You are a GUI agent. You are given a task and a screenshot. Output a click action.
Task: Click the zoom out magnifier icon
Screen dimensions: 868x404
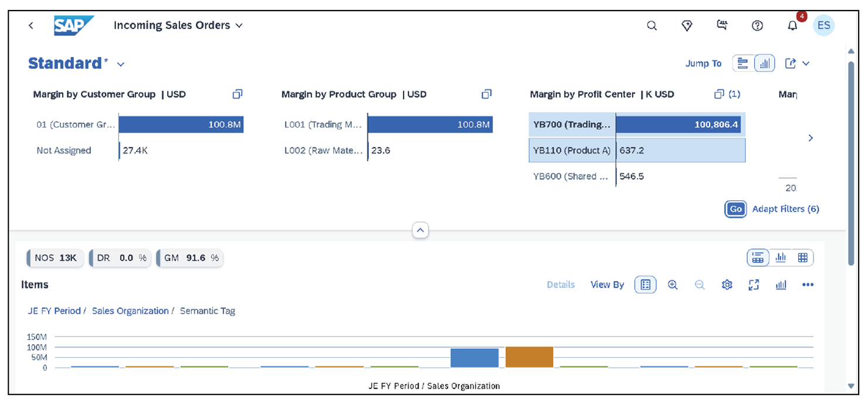pyautogui.click(x=700, y=285)
